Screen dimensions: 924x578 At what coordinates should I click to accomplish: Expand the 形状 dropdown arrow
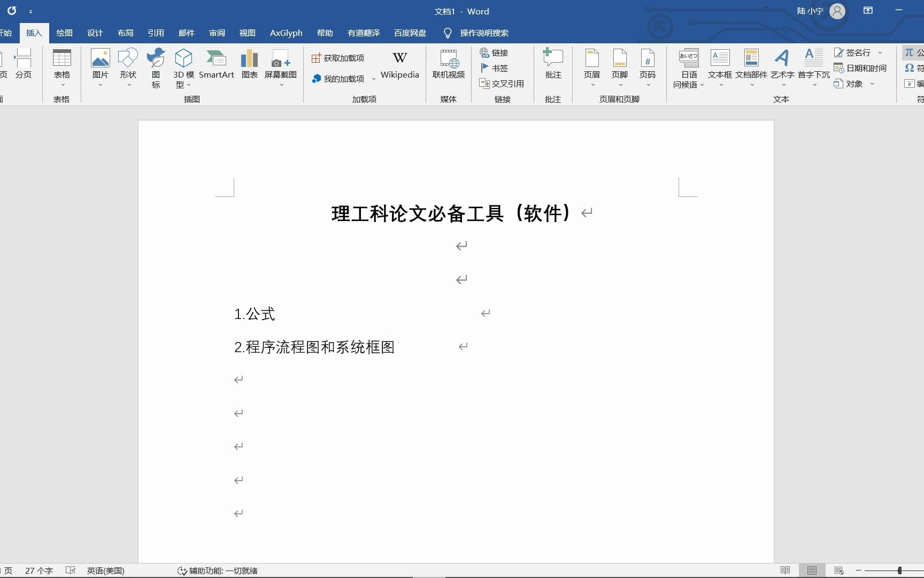click(129, 85)
